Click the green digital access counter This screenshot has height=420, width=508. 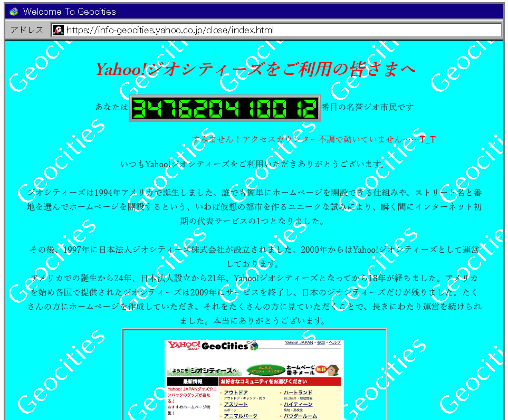click(225, 108)
